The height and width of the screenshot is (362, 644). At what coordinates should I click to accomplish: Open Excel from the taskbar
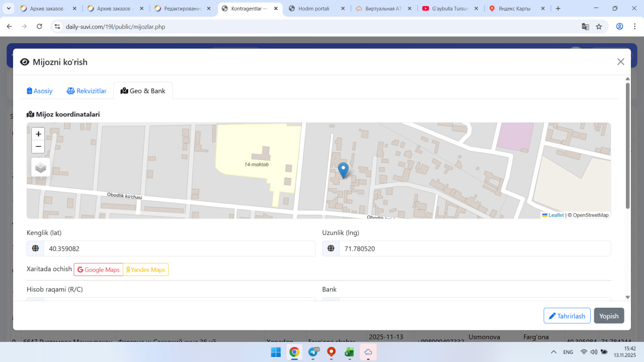(x=350, y=352)
